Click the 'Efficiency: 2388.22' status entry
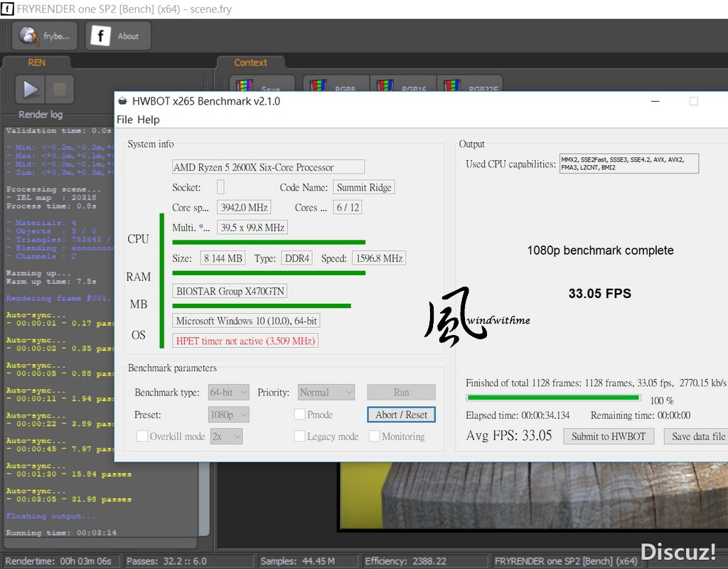Viewport: 728px width, 569px height. tap(405, 561)
